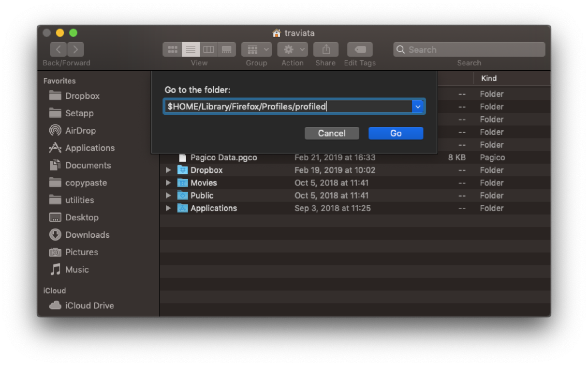The image size is (588, 368).
Task: Select Desktop in the sidebar
Action: 74,217
